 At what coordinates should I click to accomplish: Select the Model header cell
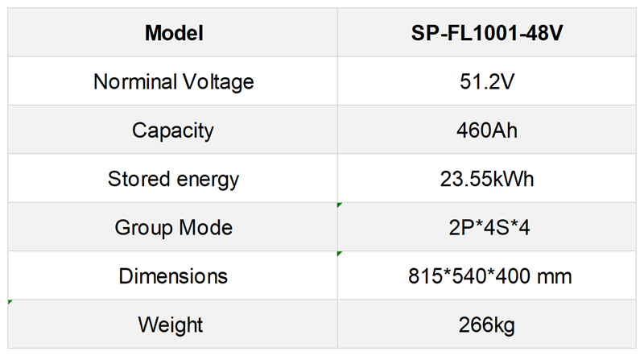(x=173, y=34)
